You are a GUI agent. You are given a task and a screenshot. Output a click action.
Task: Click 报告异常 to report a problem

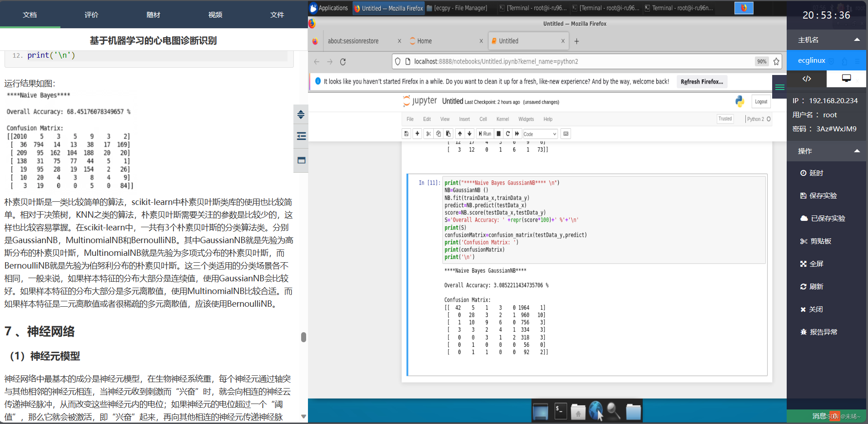click(x=819, y=332)
